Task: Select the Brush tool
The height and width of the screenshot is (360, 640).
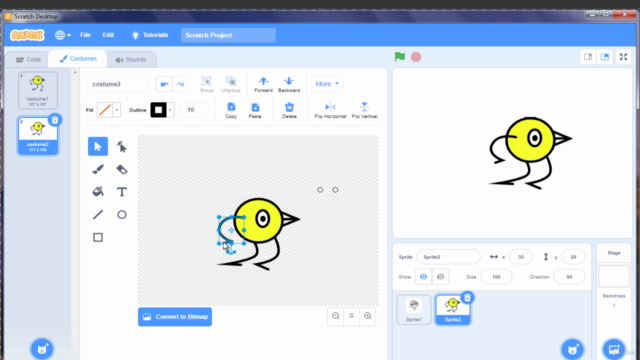Action: pyautogui.click(x=98, y=169)
